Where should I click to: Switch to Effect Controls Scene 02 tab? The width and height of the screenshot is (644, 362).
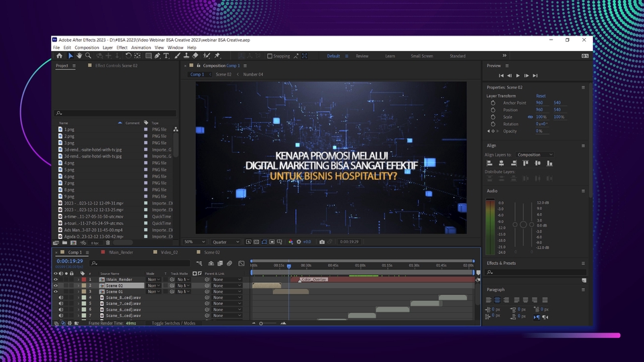[x=116, y=66]
